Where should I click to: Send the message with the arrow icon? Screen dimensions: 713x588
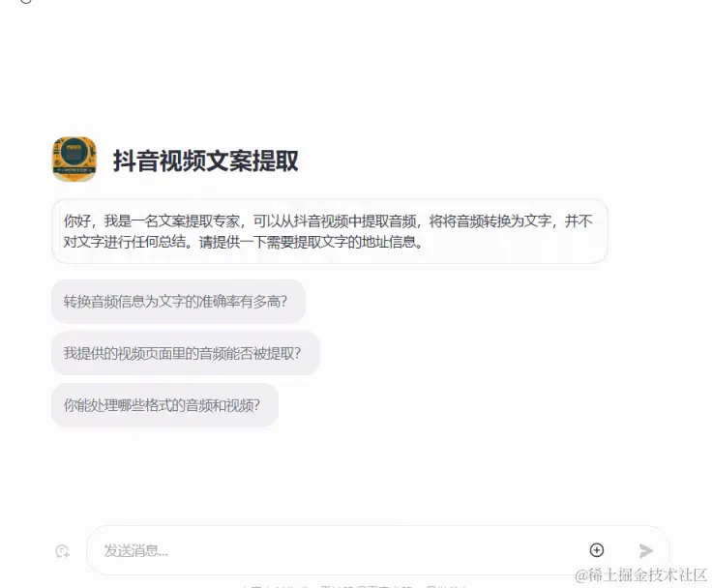(645, 550)
